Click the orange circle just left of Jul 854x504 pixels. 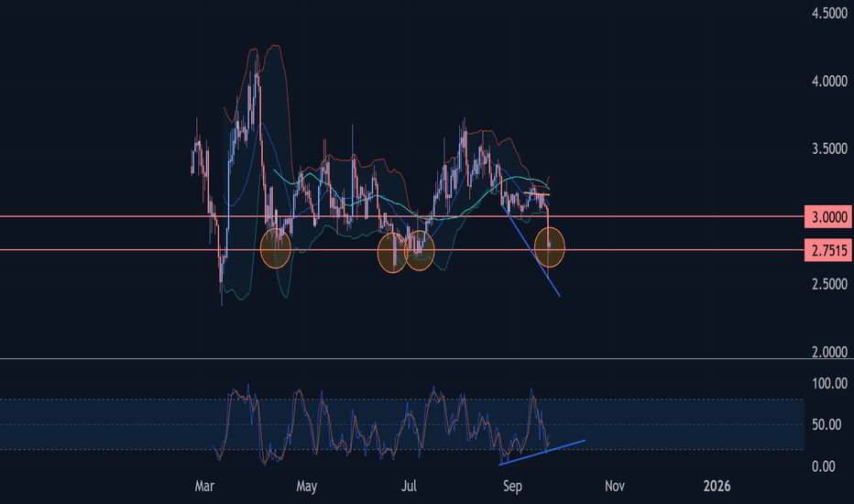393,254
